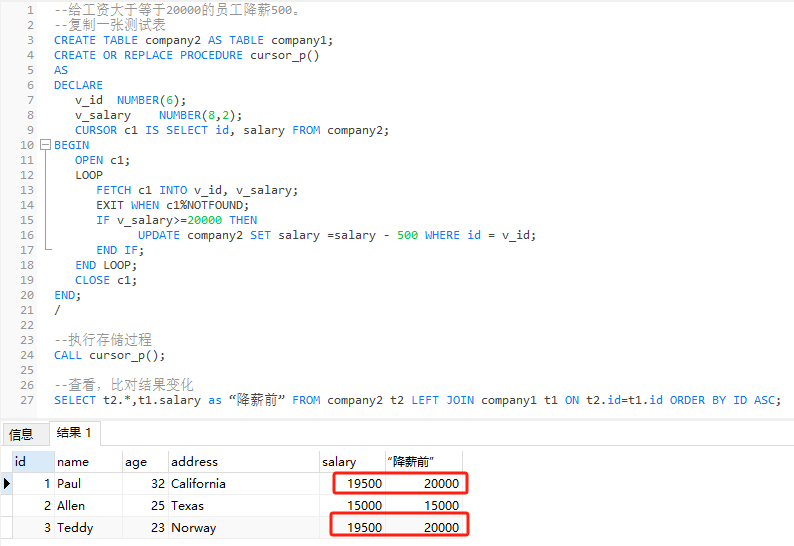Select the Teddy name cell
This screenshot has width=794, height=546.
88,527
